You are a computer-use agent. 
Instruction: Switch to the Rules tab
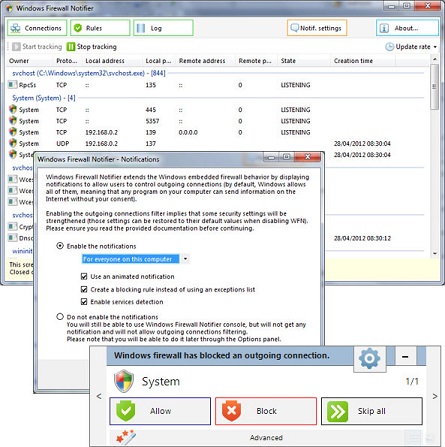tap(100, 28)
